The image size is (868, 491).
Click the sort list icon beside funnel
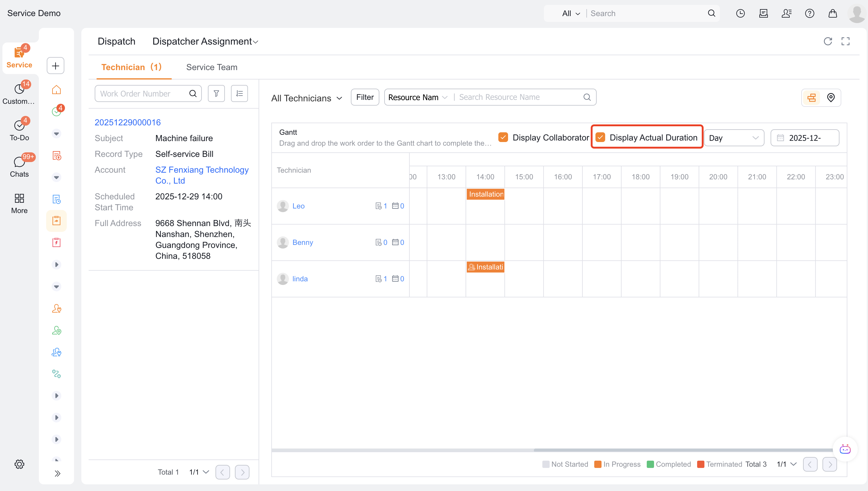point(239,93)
